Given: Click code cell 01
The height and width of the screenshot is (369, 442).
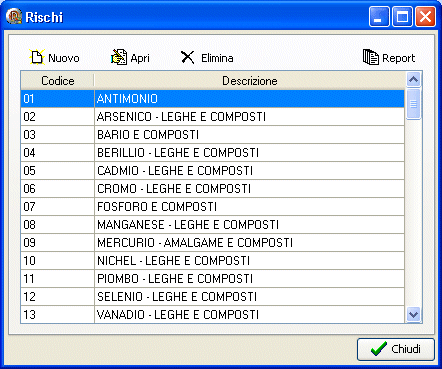Looking at the screenshot, I should point(57,99).
